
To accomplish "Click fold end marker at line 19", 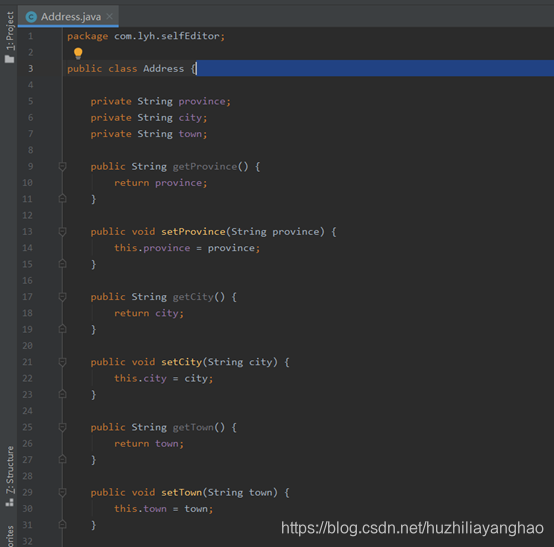I will click(62, 329).
